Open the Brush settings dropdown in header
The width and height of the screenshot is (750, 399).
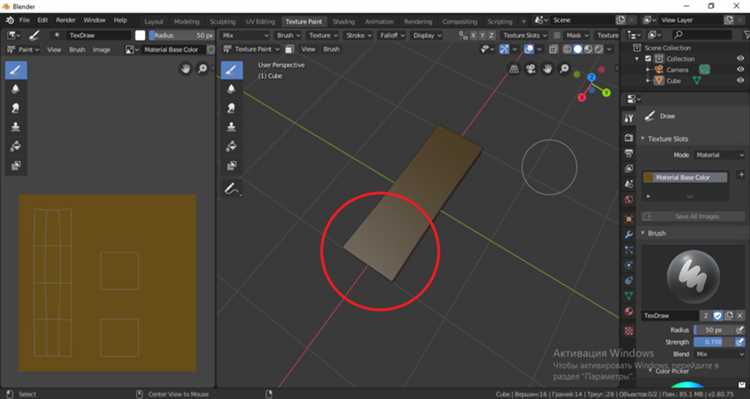[288, 35]
